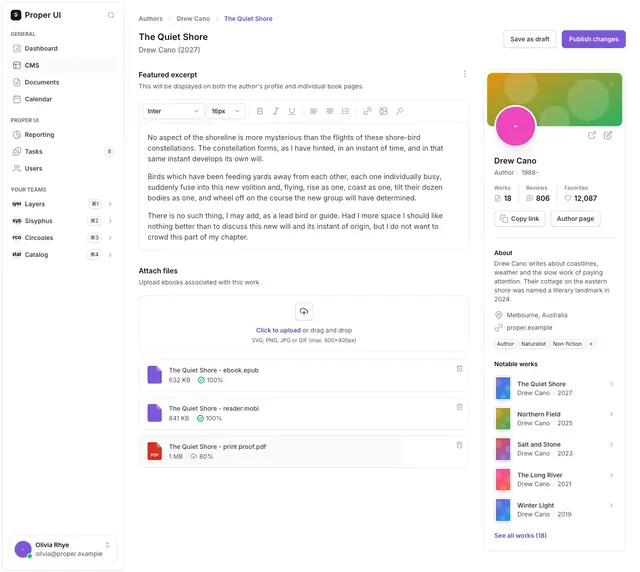Image resolution: width=640 pixels, height=572 pixels.
Task: Click the Drew Cano pink avatar
Action: click(x=515, y=126)
